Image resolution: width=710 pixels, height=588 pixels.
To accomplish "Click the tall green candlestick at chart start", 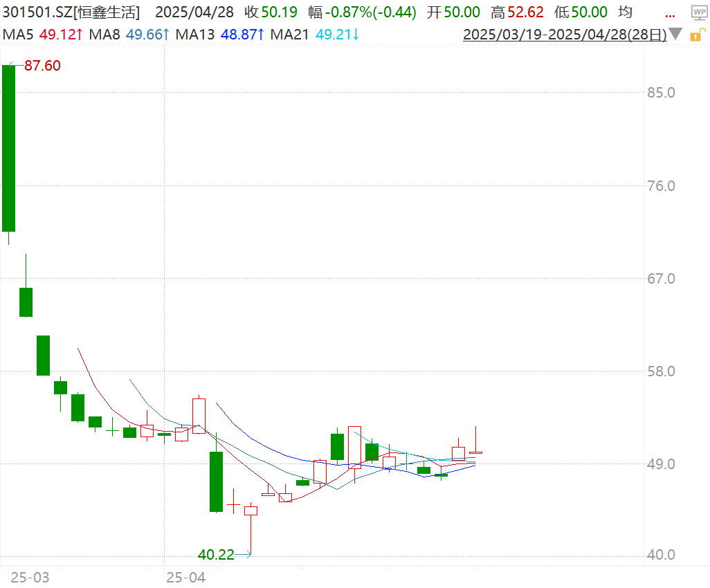I will pyautogui.click(x=8, y=147).
